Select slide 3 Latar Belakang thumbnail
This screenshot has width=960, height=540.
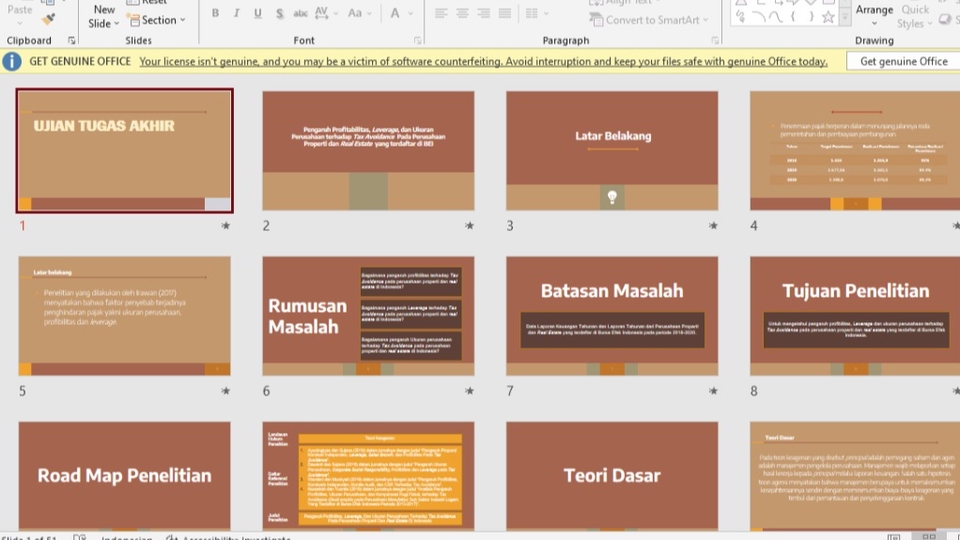click(612, 151)
